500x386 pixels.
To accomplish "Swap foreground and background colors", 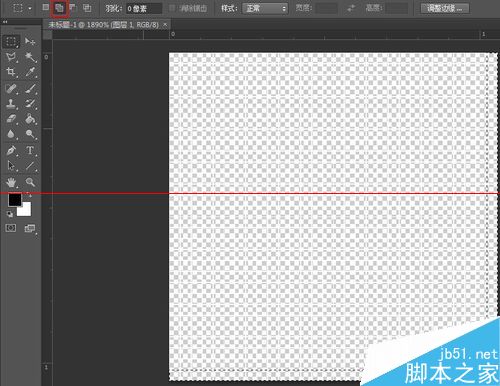I will point(29,195).
